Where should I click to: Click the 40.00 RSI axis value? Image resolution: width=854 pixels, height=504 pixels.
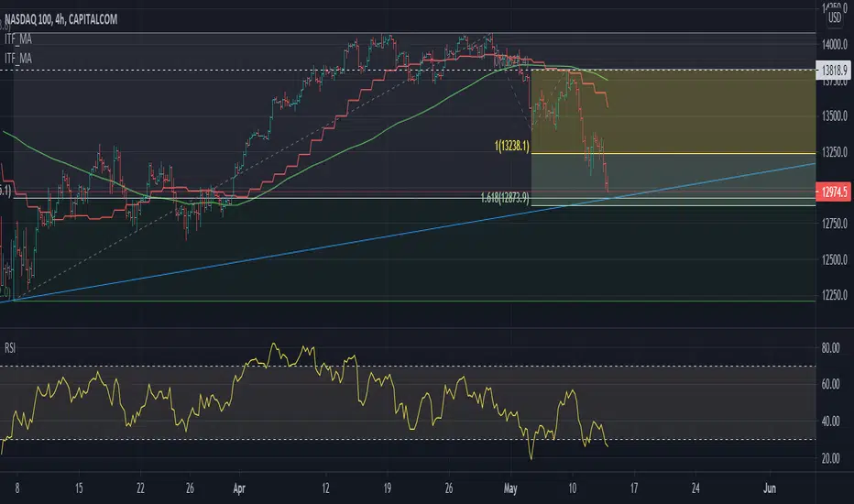pyautogui.click(x=830, y=422)
